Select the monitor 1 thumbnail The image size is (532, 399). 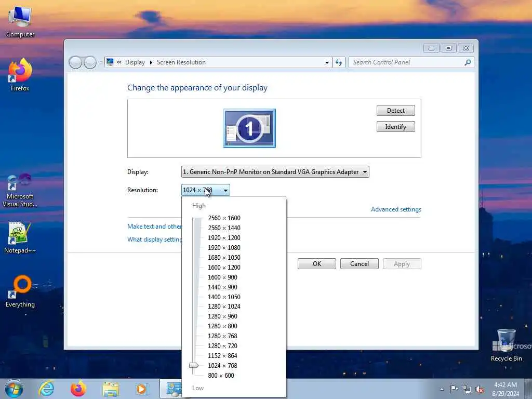[x=249, y=128]
